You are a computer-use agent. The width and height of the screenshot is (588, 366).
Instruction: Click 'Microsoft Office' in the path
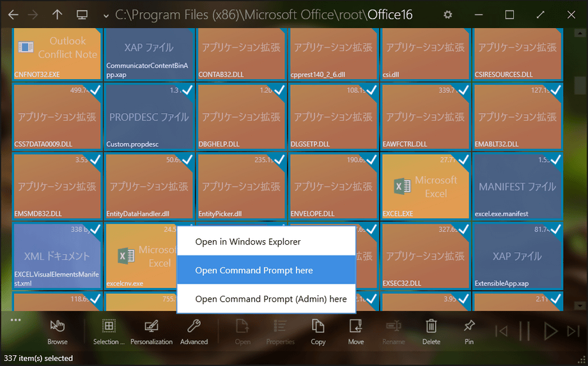289,15
